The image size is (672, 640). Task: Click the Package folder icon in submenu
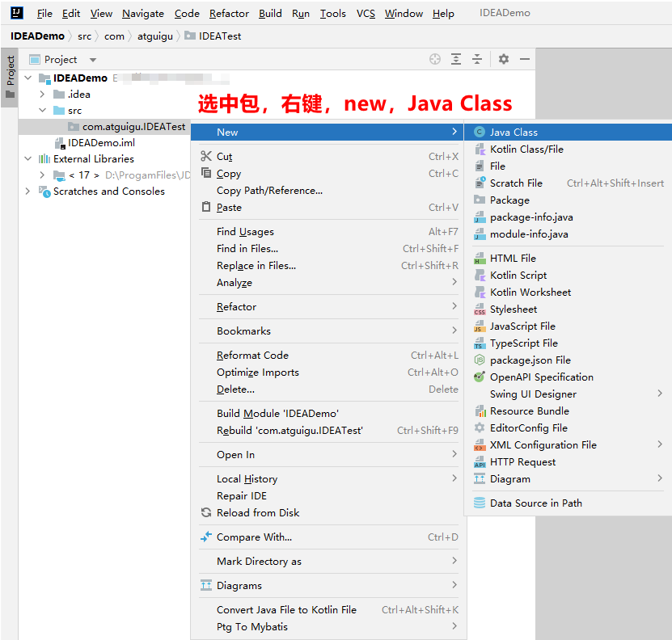[480, 200]
